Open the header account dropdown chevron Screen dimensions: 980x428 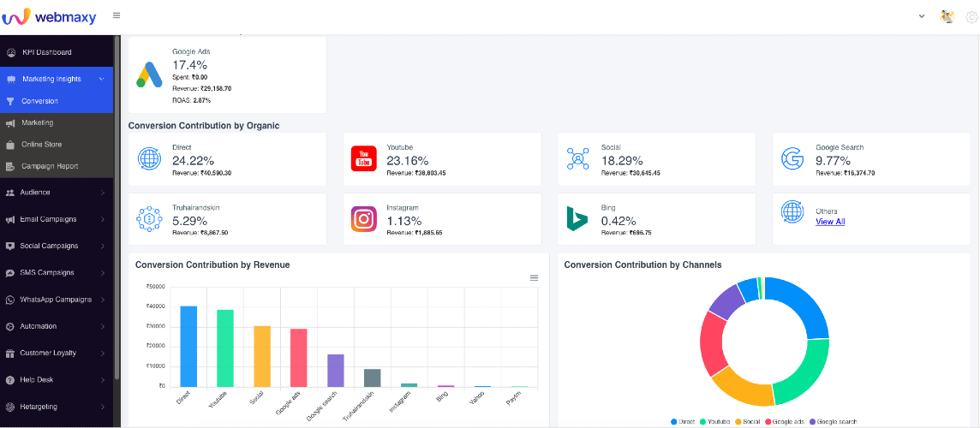[921, 17]
